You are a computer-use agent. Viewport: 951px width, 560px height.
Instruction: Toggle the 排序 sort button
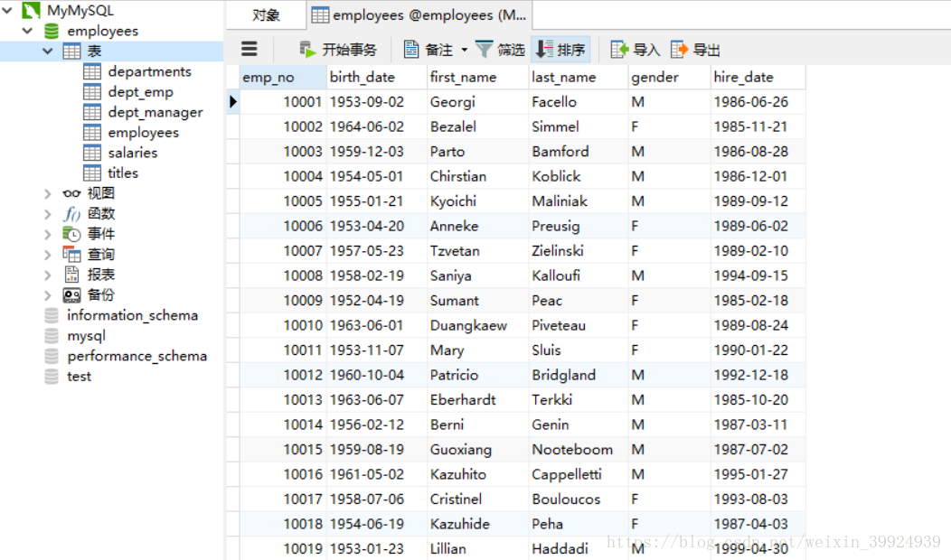point(560,49)
